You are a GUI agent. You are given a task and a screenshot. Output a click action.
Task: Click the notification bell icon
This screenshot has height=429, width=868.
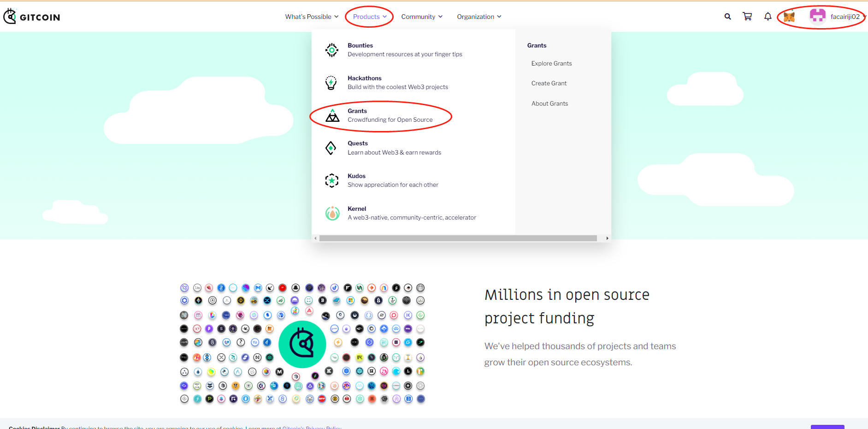point(768,17)
